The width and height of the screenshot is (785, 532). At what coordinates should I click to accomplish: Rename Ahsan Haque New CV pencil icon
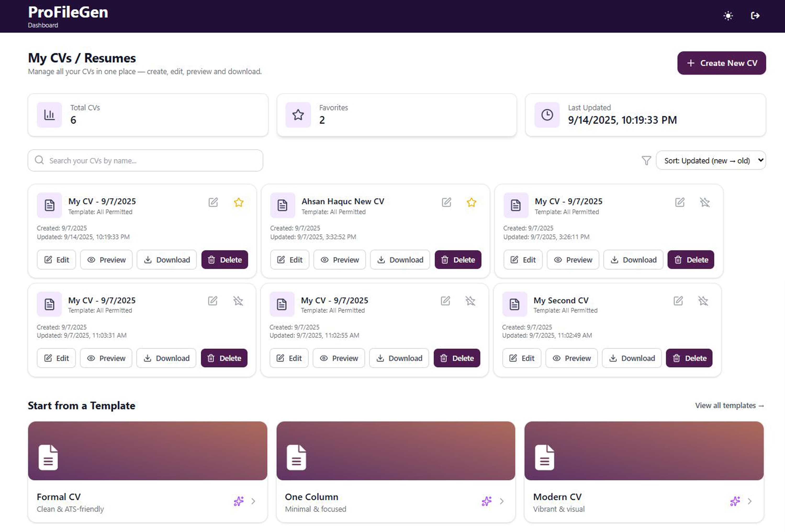tap(446, 202)
